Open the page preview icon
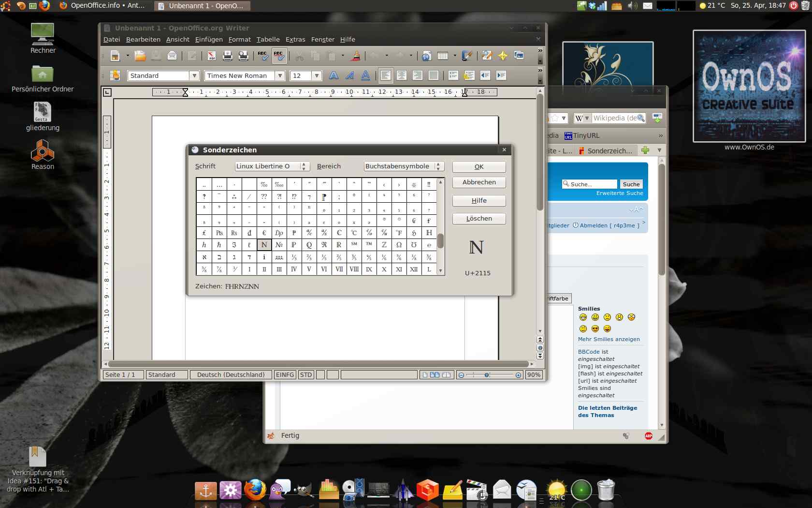This screenshot has height=508, width=812. pos(244,56)
